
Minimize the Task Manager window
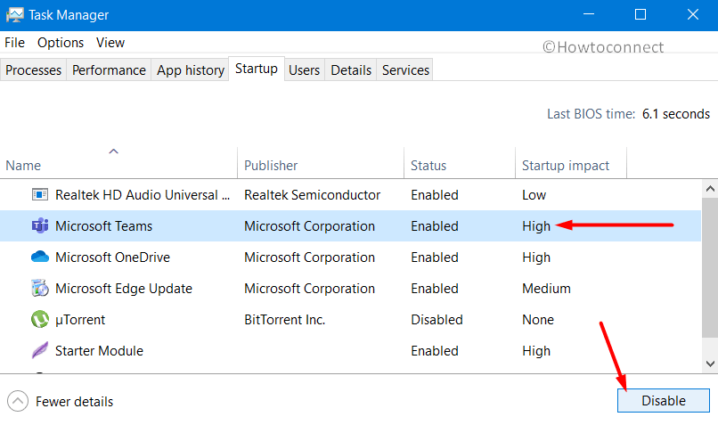click(588, 15)
